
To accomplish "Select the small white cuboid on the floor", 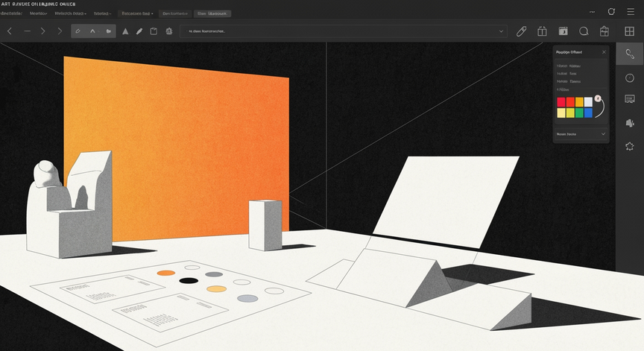I will [x=265, y=225].
